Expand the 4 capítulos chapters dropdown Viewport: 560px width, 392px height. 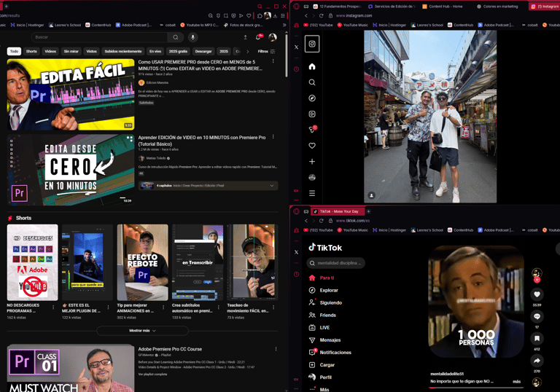209,186
